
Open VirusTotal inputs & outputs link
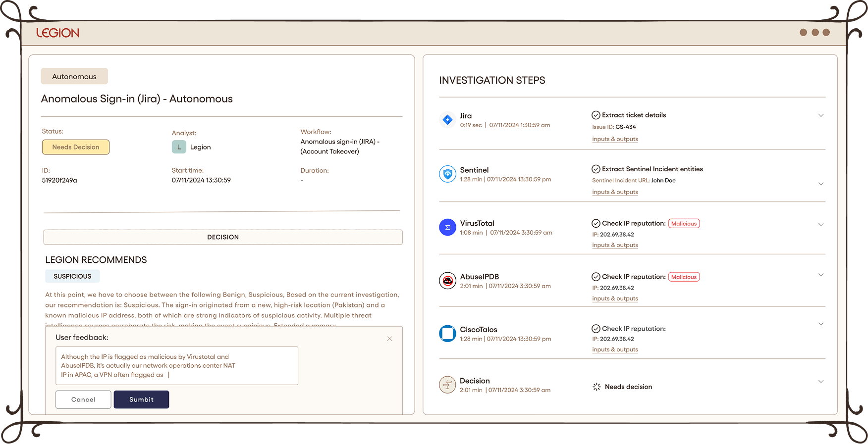(615, 245)
